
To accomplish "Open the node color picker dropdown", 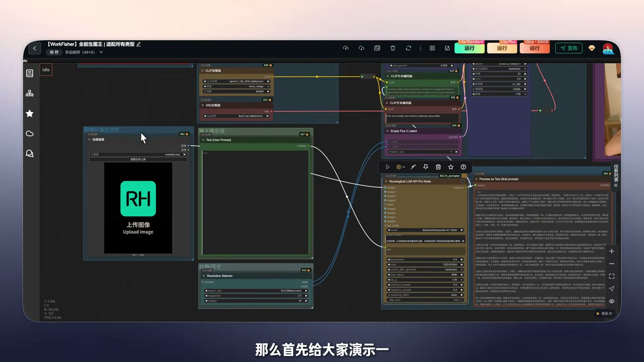I will pos(400,167).
